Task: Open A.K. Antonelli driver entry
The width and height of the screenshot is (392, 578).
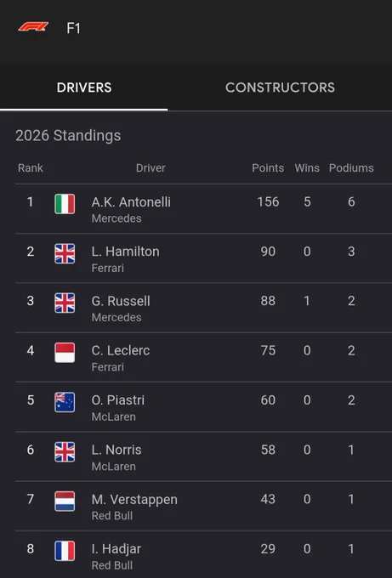Action: tap(203, 208)
